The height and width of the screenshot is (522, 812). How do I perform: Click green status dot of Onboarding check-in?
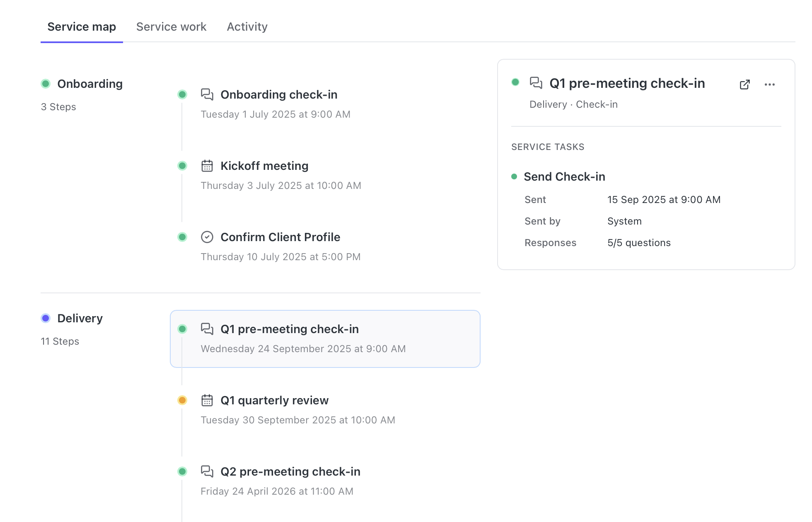tap(182, 94)
